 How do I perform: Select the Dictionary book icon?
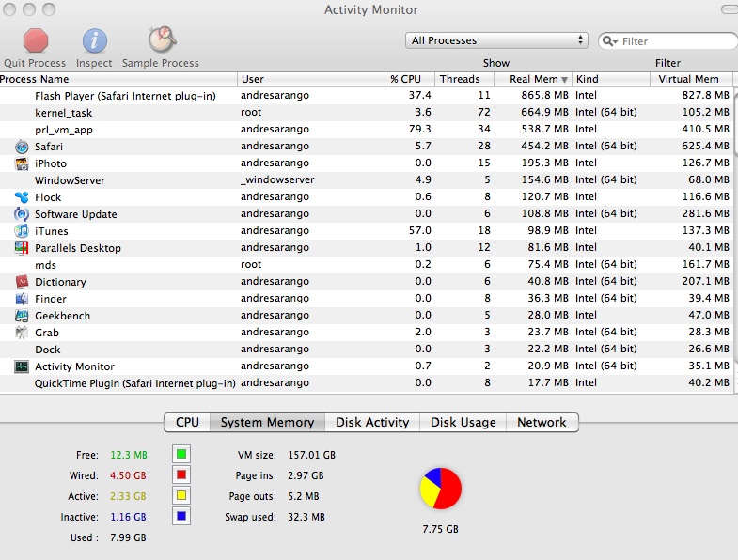22,282
